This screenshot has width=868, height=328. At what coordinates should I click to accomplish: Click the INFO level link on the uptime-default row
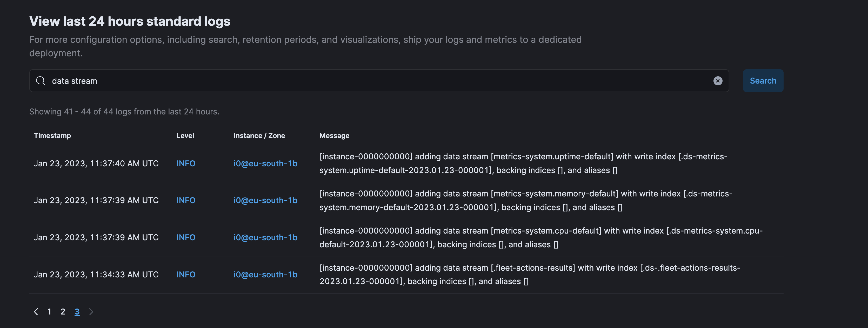coord(186,163)
